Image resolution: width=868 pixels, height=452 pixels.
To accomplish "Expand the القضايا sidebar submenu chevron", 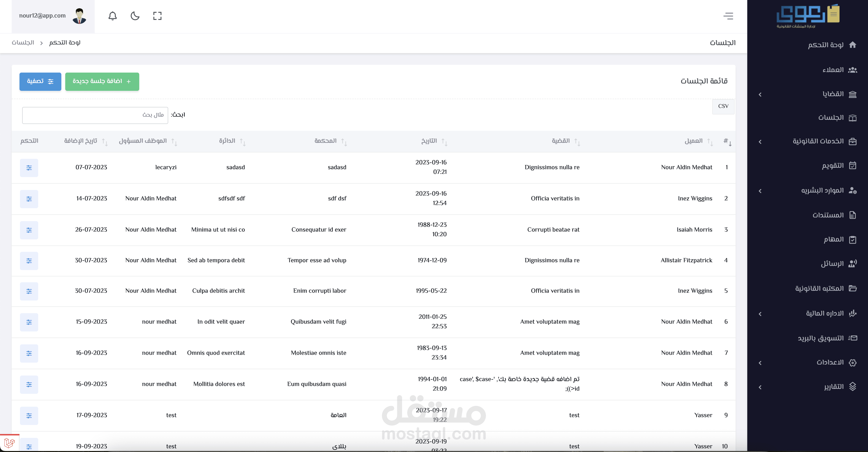I will pos(760,95).
